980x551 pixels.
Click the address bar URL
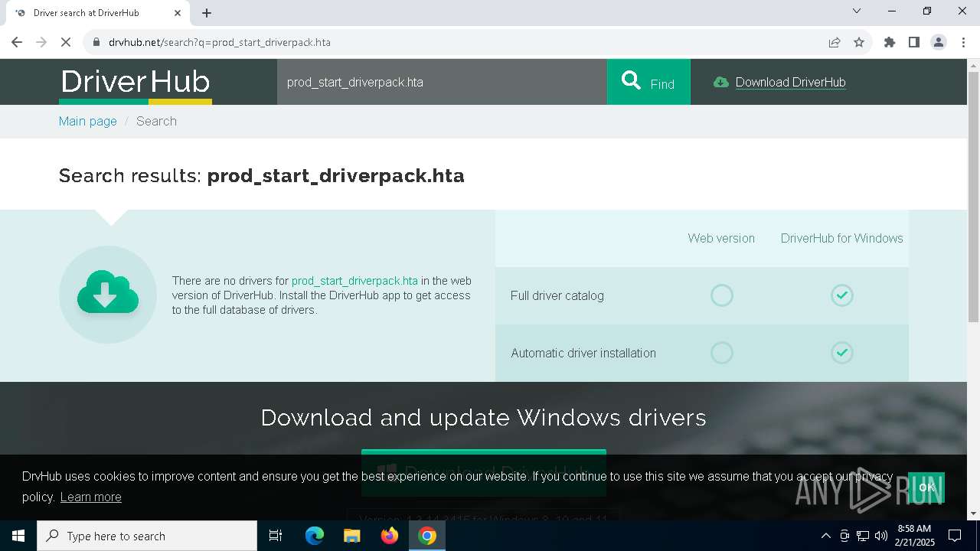[x=220, y=42]
